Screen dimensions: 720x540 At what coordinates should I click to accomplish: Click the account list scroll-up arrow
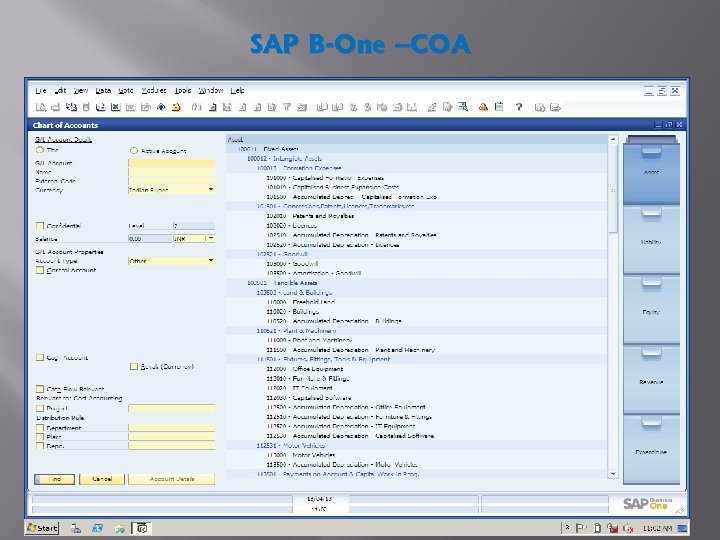[613, 139]
